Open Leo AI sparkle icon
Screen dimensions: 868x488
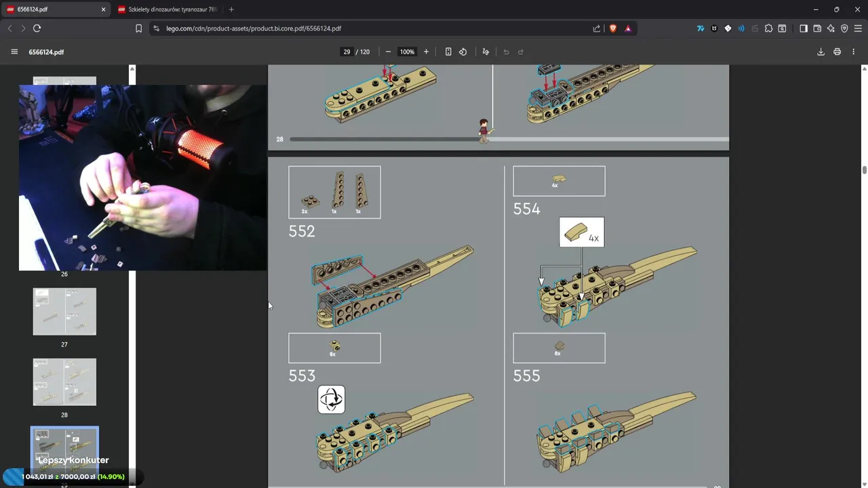pos(831,28)
